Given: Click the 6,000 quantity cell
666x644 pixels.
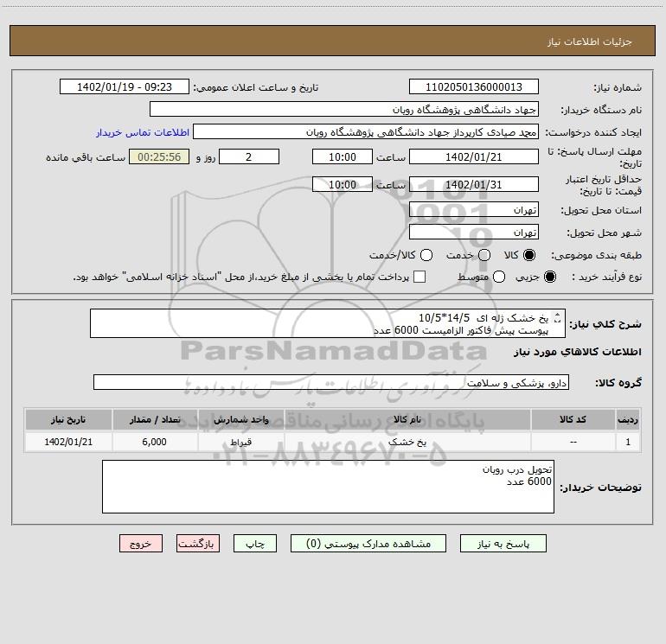Looking at the screenshot, I should [x=155, y=442].
